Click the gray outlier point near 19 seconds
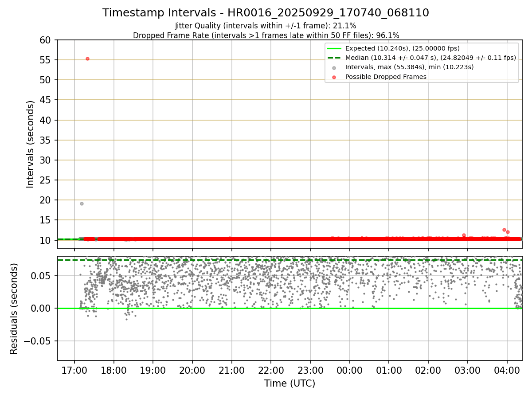 (82, 203)
